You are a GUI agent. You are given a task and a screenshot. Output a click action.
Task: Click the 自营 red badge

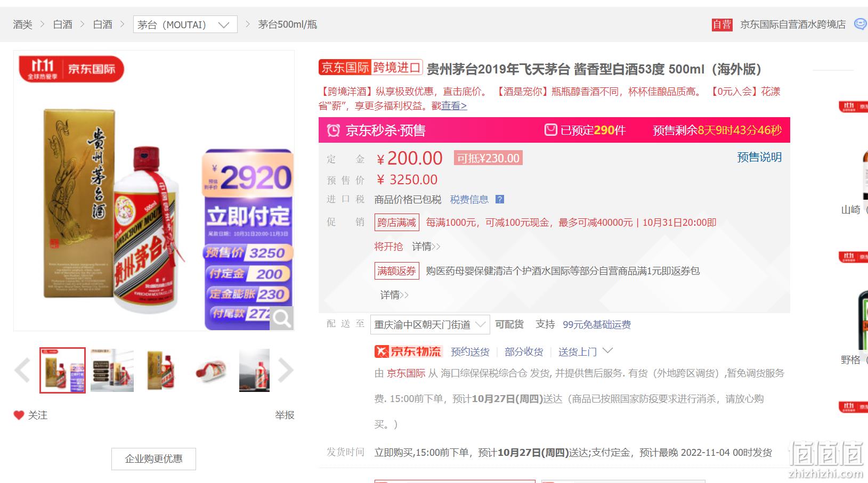pos(722,24)
